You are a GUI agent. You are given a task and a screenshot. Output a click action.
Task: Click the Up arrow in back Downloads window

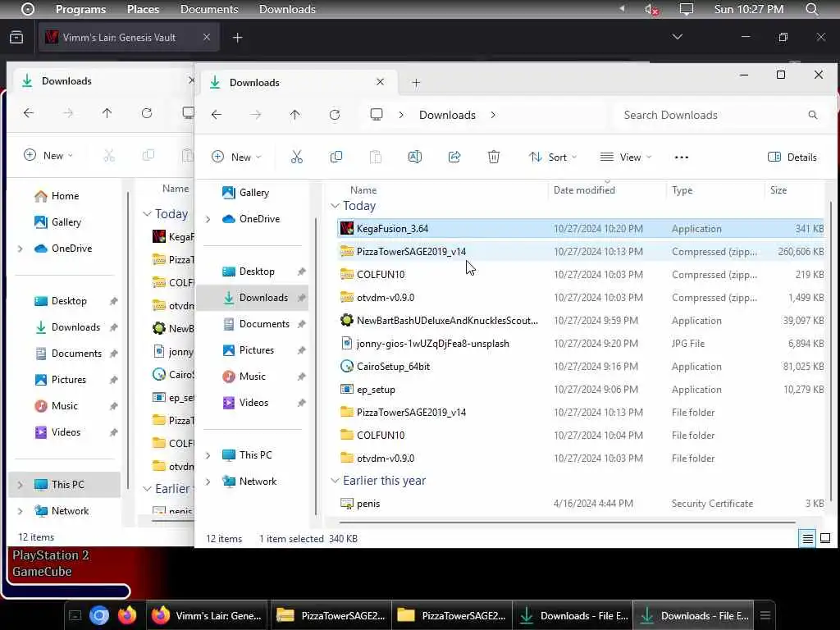(x=107, y=113)
